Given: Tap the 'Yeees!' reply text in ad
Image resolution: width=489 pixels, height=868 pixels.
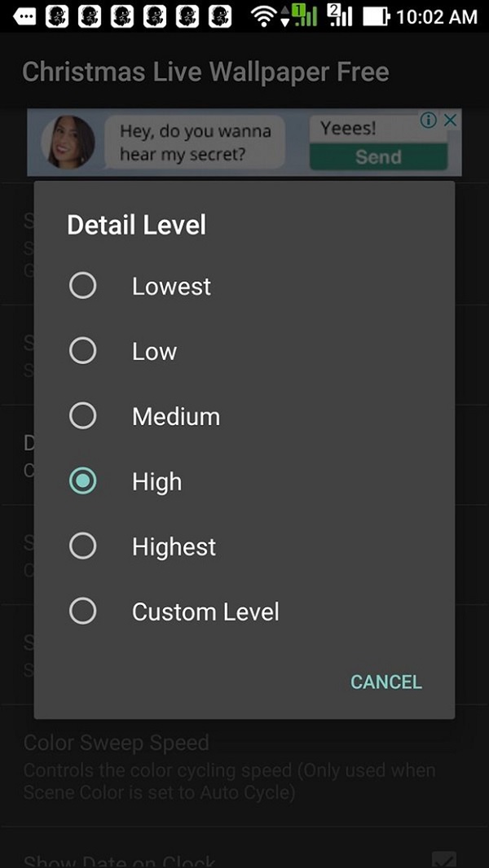Looking at the screenshot, I should coord(348,129).
